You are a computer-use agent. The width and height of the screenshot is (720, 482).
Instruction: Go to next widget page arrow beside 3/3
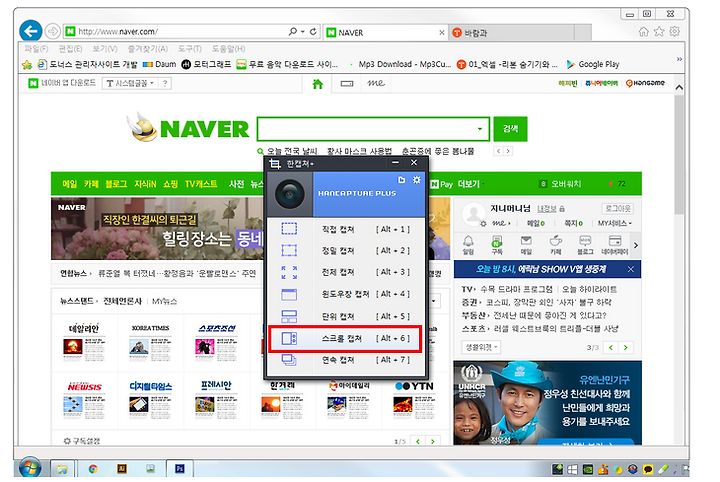625,347
